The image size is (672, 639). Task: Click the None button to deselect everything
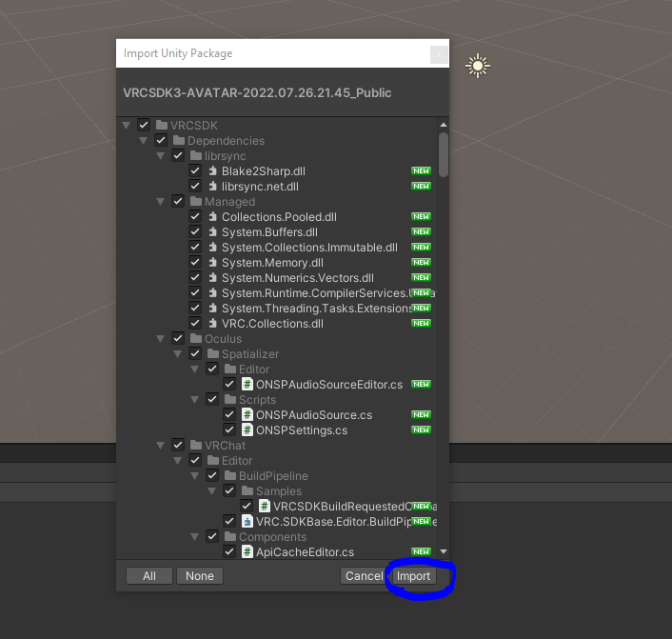point(200,576)
